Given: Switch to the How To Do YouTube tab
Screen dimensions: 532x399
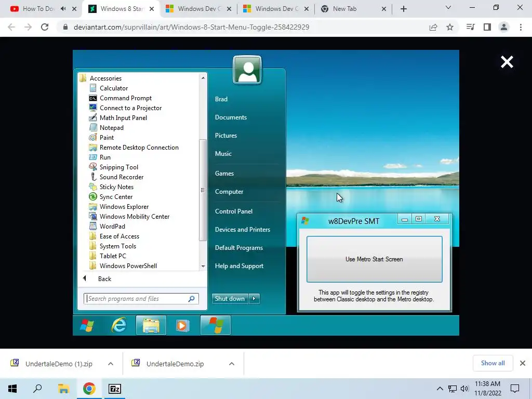Looking at the screenshot, I should pos(38,9).
